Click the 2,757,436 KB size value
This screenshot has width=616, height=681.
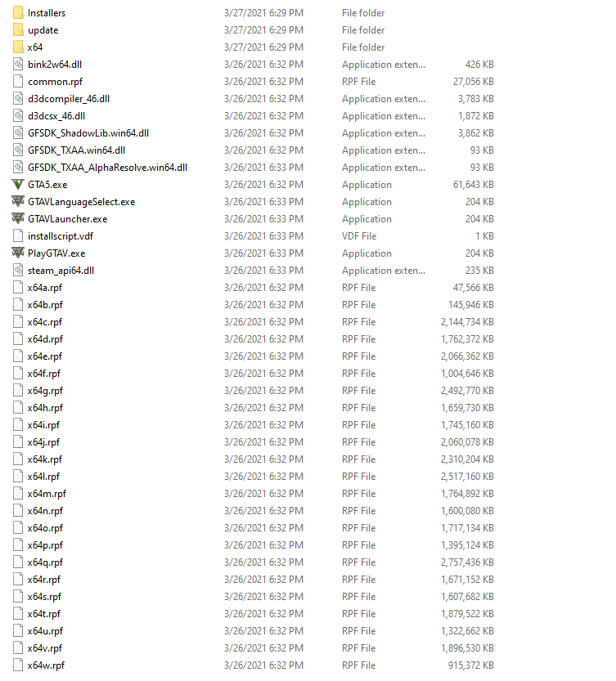tap(467, 562)
